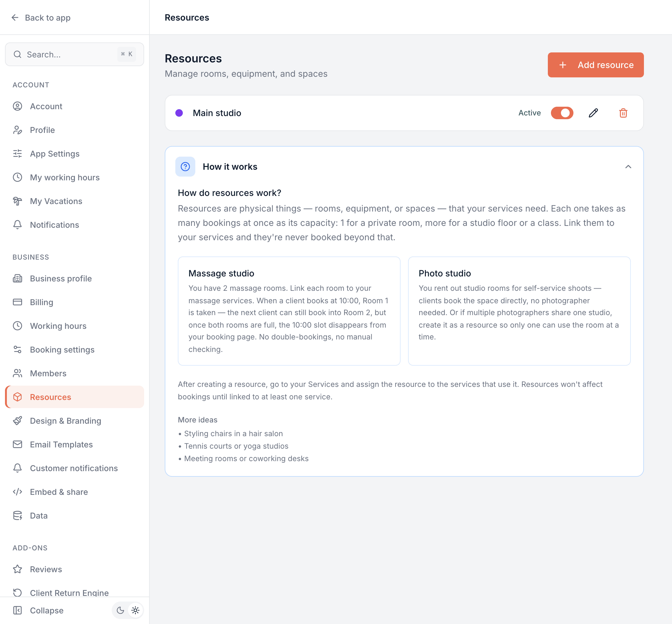Switch to dark mode moon icon
Screen dimensions: 672x624
coord(120,610)
